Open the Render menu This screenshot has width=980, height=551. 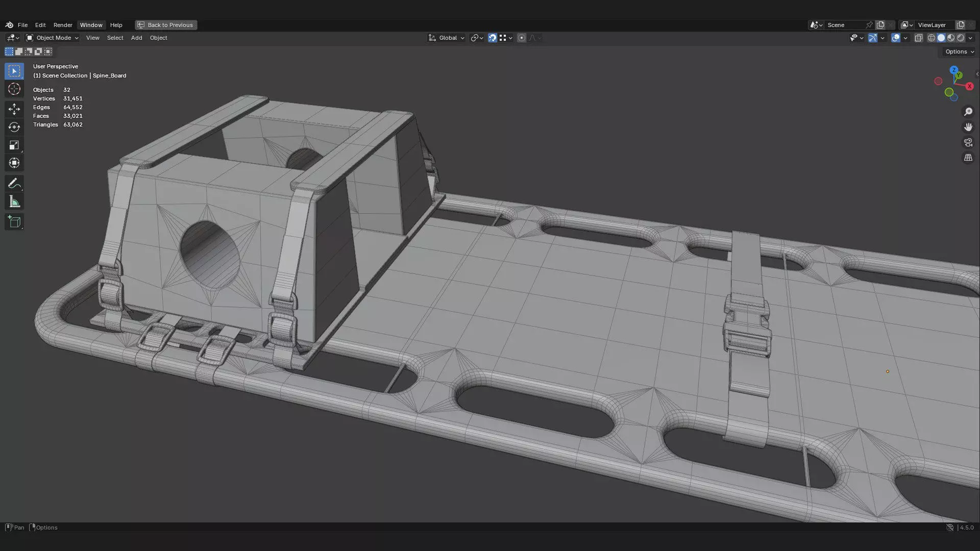[x=63, y=25]
